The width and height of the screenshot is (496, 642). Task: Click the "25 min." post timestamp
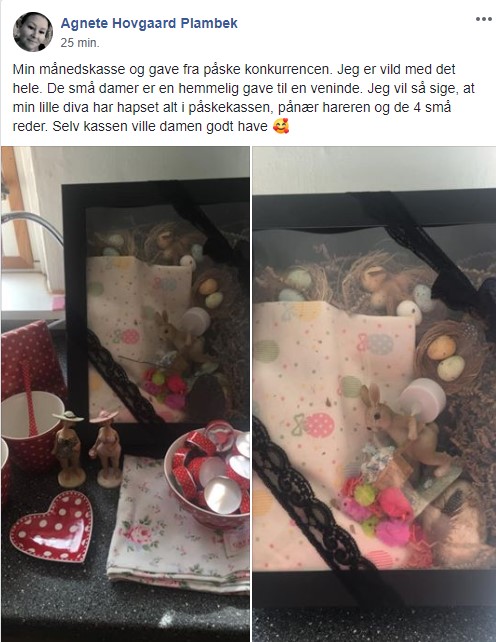point(80,43)
